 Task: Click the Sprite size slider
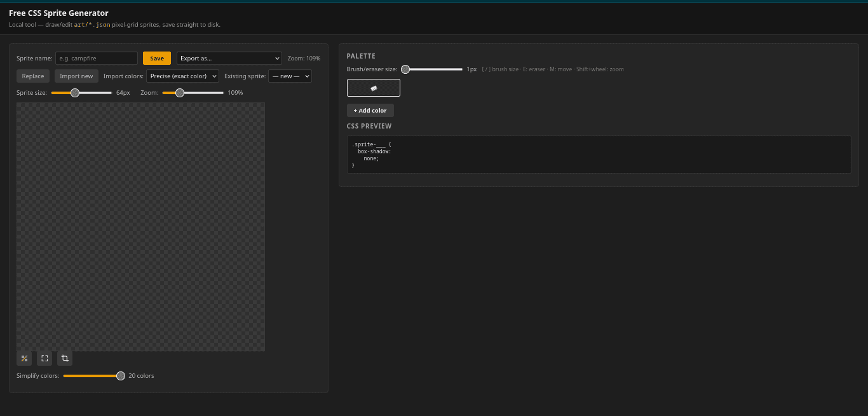81,93
